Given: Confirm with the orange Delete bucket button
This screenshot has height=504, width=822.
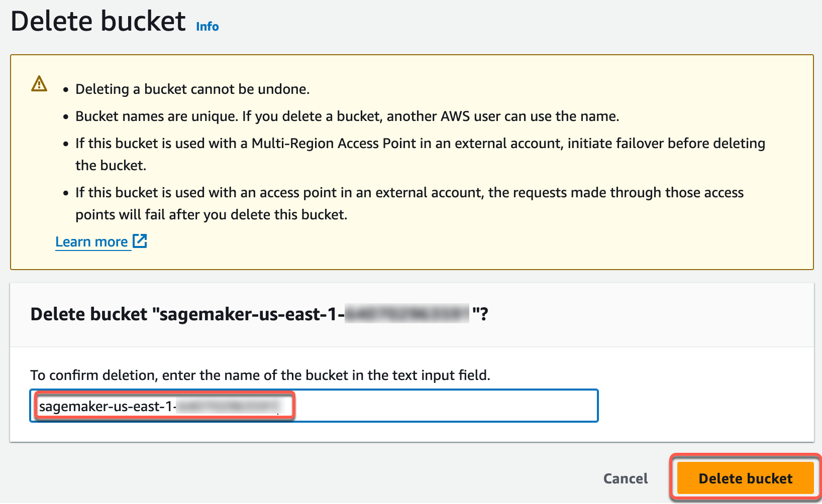Looking at the screenshot, I should pyautogui.click(x=745, y=478).
